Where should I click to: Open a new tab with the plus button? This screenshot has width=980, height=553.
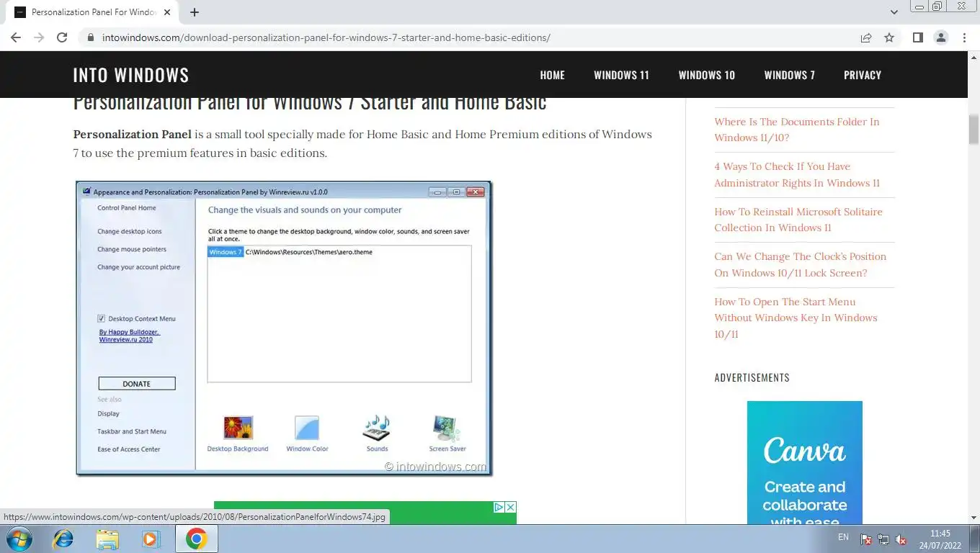pos(195,12)
